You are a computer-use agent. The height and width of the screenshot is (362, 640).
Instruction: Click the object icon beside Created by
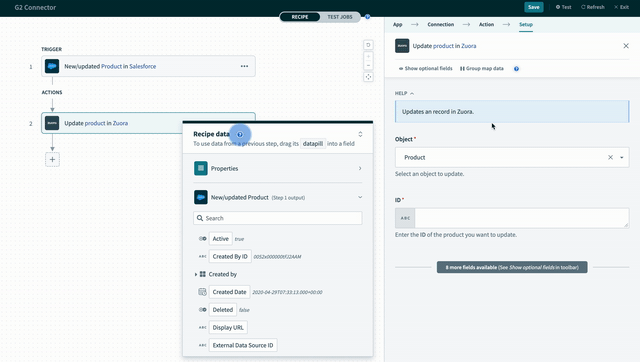pyautogui.click(x=202, y=274)
